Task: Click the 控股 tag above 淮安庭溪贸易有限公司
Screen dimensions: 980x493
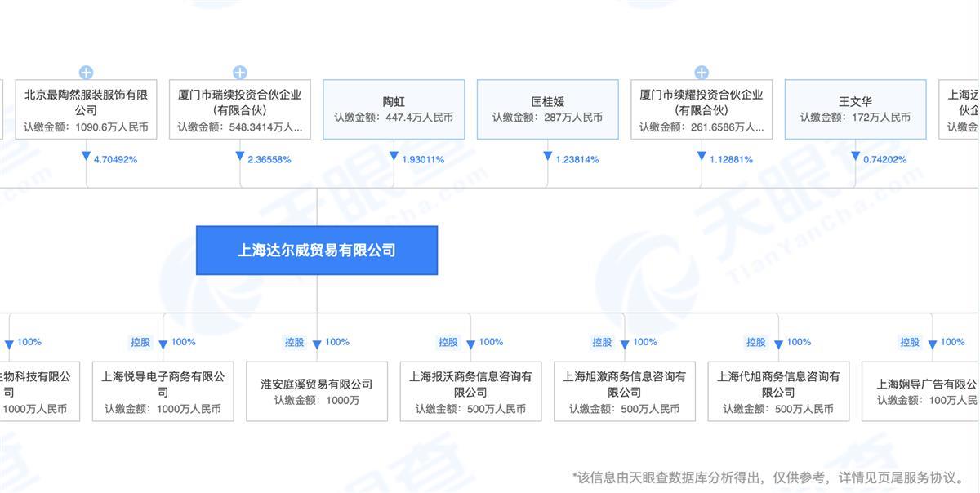Action: [x=295, y=342]
